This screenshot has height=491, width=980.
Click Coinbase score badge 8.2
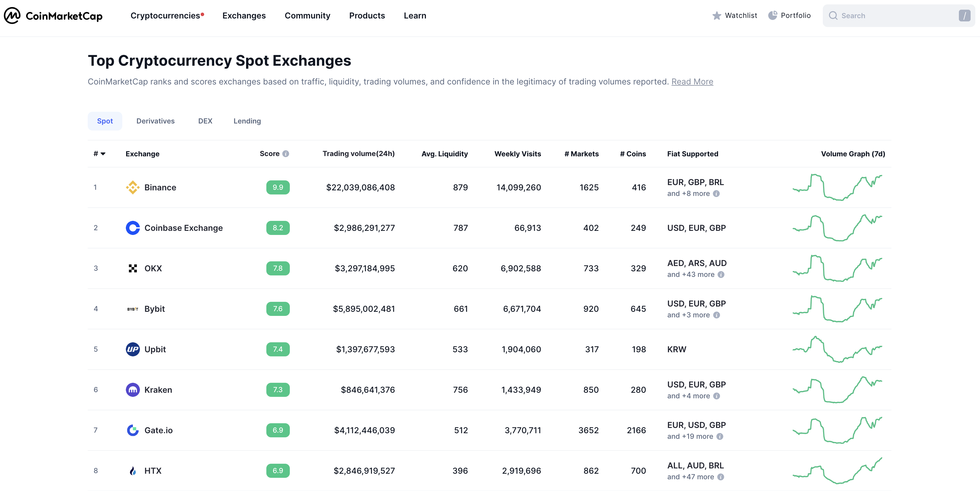(x=278, y=228)
